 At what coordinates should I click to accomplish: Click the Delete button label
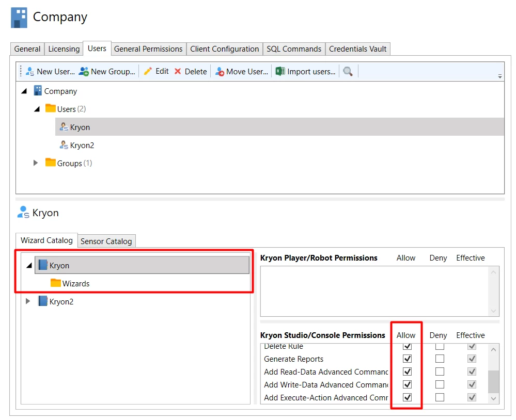(196, 71)
